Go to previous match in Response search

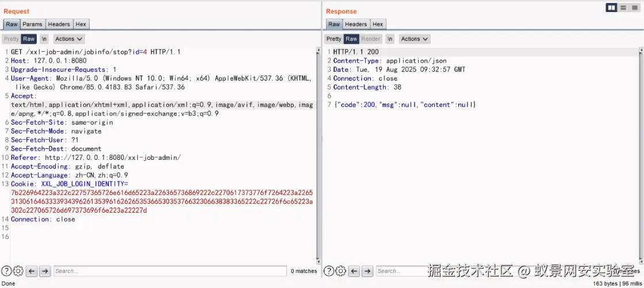pos(354,271)
